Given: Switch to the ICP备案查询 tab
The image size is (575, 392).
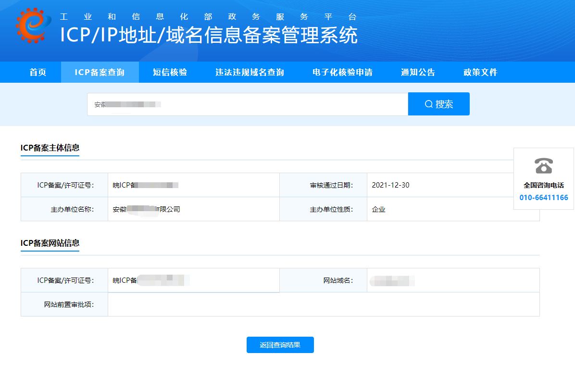Looking at the screenshot, I should 100,72.
